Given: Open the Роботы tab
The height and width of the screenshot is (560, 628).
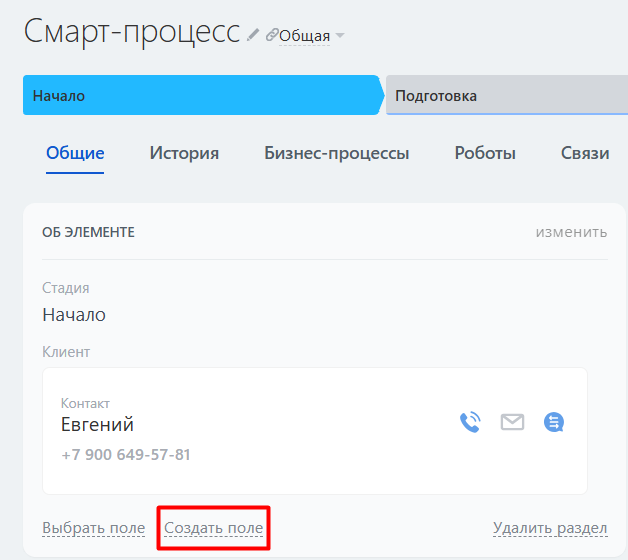Looking at the screenshot, I should [x=485, y=153].
